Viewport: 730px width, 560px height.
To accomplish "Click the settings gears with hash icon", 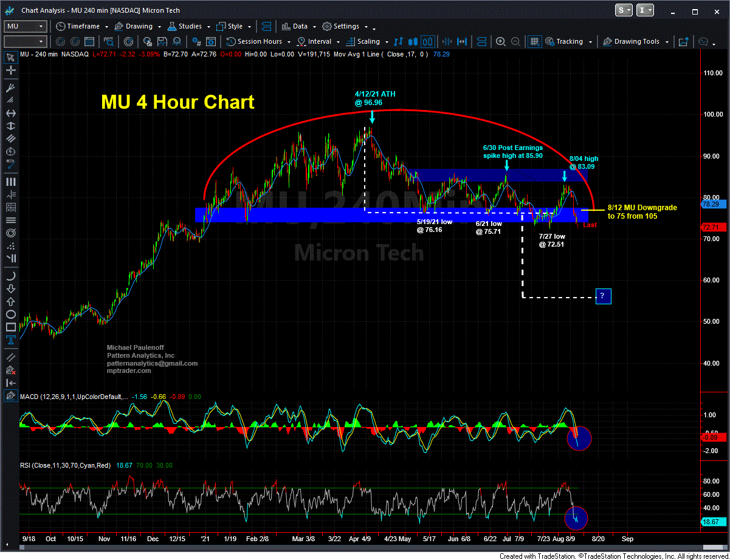I will click(197, 42).
